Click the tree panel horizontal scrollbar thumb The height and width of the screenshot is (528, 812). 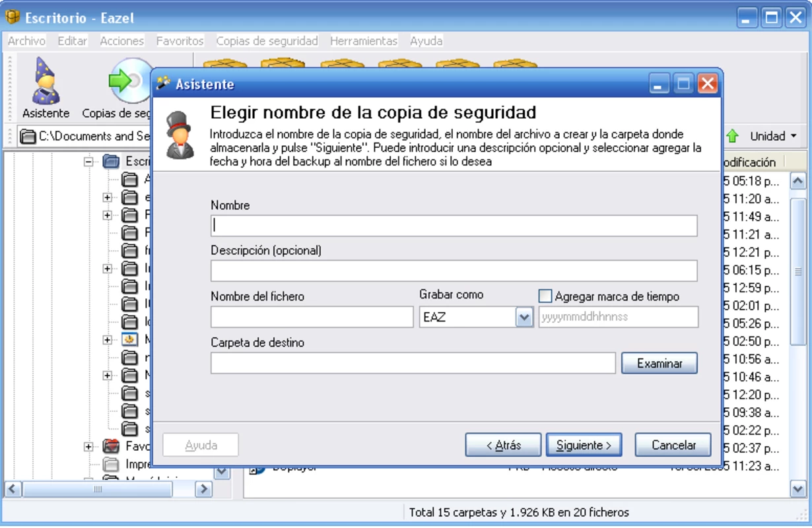pyautogui.click(x=98, y=489)
